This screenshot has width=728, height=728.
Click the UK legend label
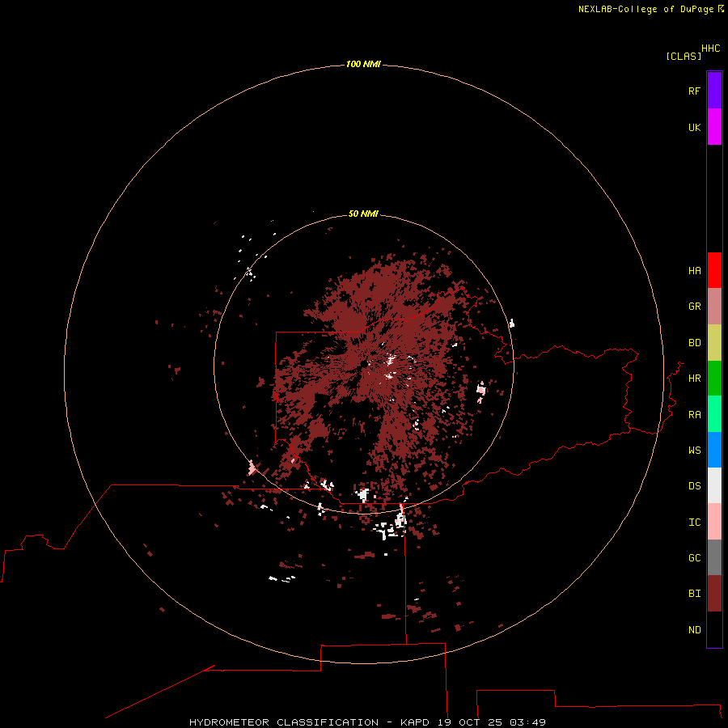coord(694,127)
